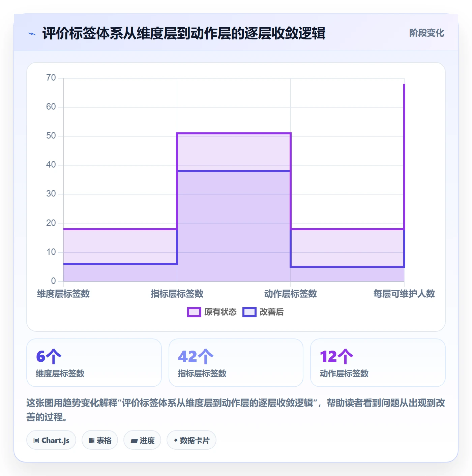Select the 数据卡片 tag chip
Screen dimensions: 472x476
click(191, 440)
